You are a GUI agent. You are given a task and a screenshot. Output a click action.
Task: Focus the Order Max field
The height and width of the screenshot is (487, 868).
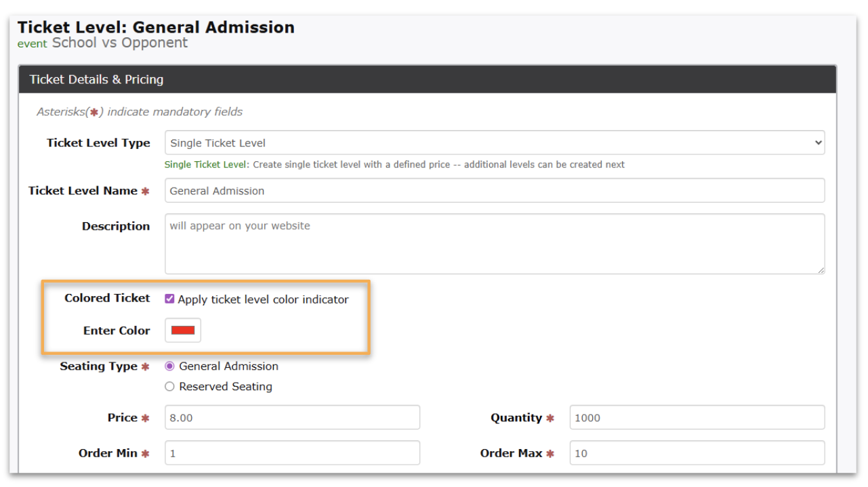coord(697,453)
